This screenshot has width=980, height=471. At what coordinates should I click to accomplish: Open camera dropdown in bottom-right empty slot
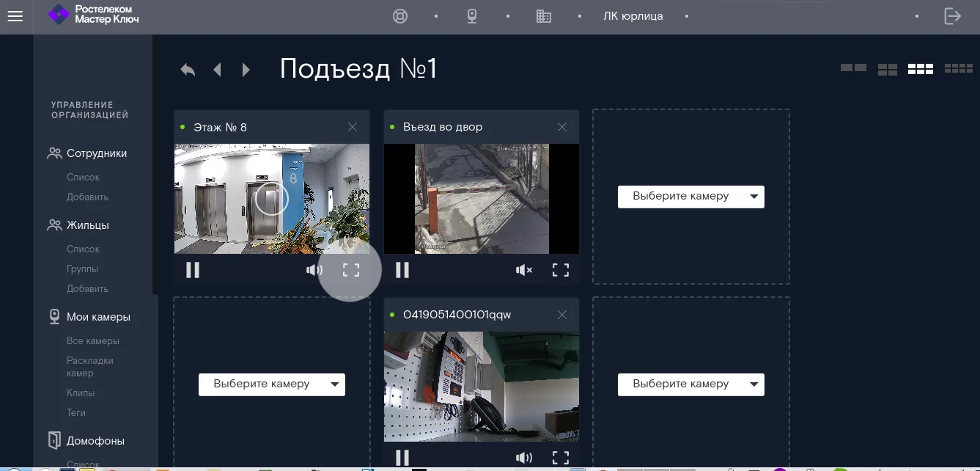coord(691,384)
